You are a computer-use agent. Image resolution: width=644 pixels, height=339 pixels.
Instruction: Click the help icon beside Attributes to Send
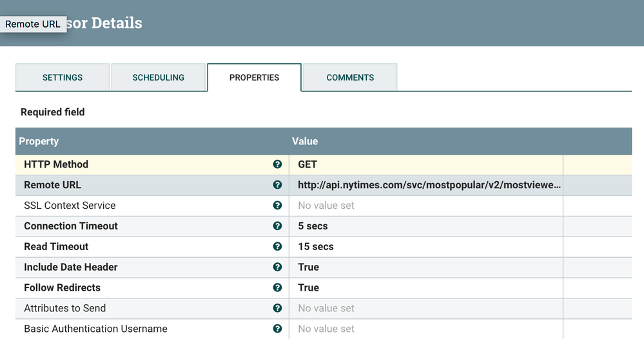[277, 309]
